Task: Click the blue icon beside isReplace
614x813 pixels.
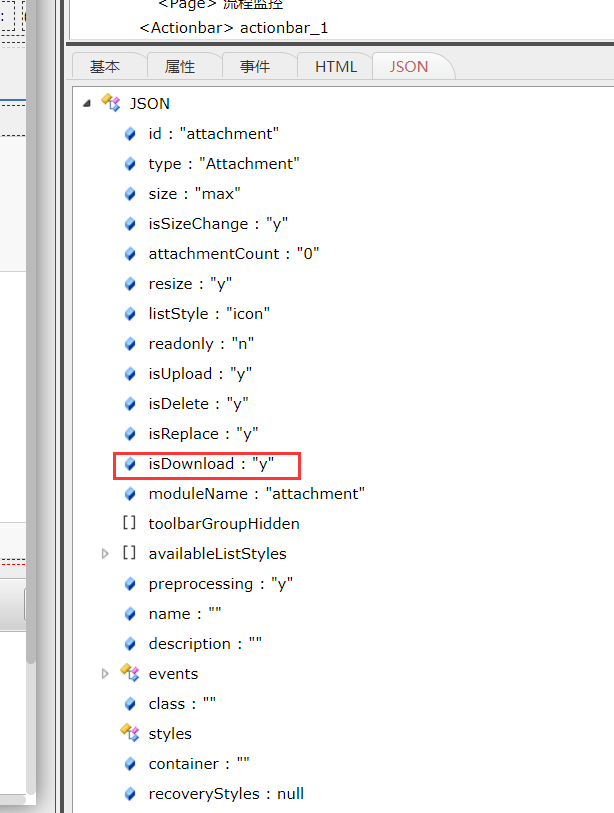Action: [x=130, y=434]
